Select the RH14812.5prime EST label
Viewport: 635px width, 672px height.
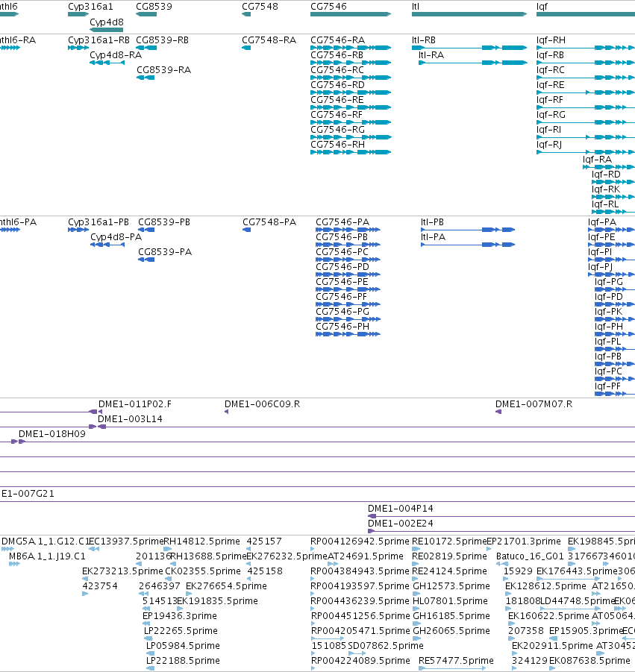[201, 541]
